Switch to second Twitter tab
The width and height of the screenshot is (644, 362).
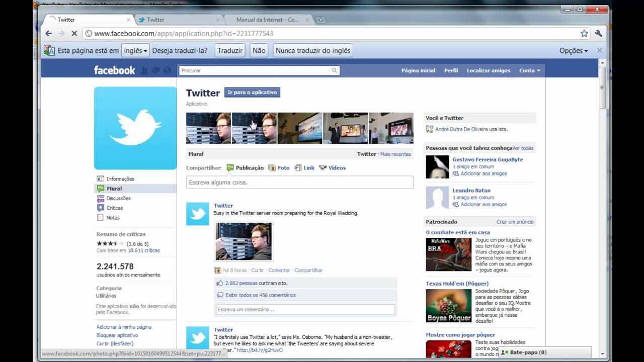pyautogui.click(x=180, y=20)
